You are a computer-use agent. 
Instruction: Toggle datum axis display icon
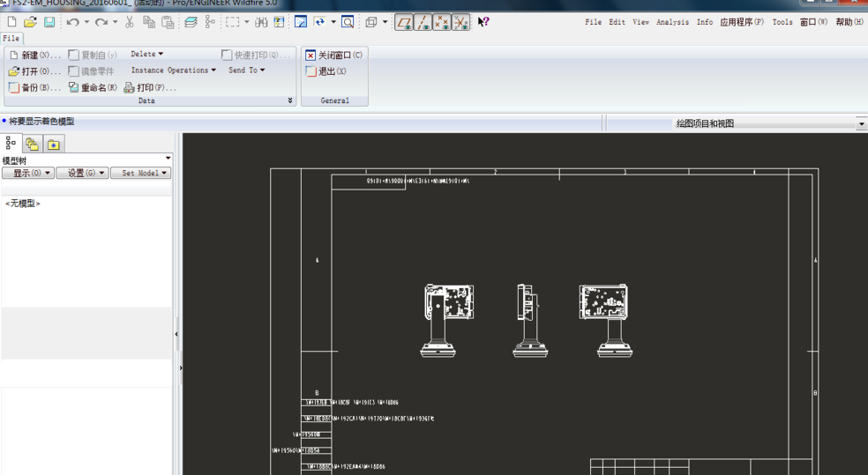(x=423, y=22)
